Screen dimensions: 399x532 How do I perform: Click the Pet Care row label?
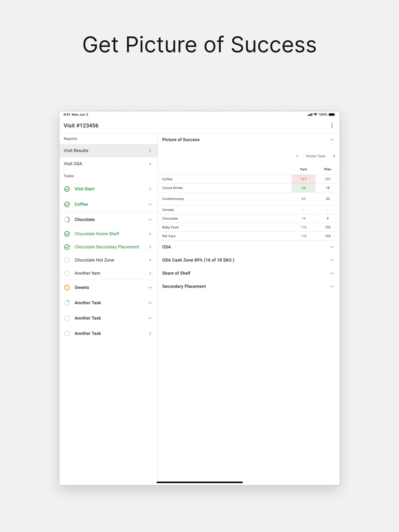pos(169,236)
